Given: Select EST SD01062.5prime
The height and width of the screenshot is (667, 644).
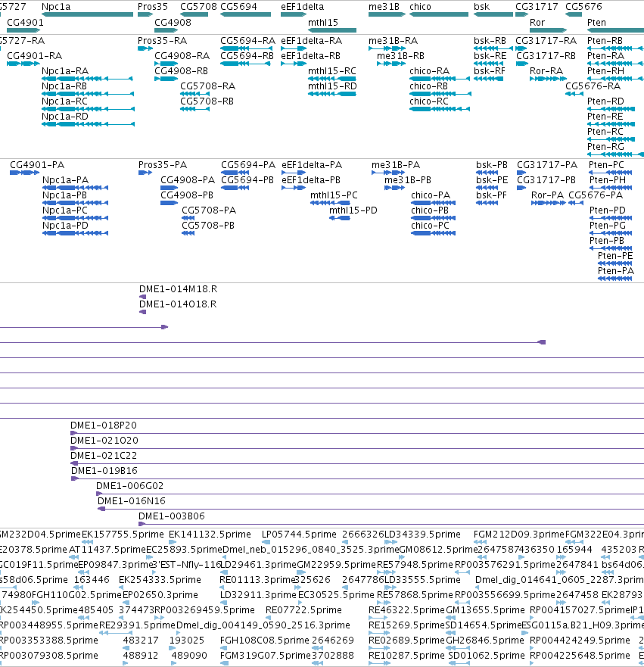Looking at the screenshot, I should point(487,656).
